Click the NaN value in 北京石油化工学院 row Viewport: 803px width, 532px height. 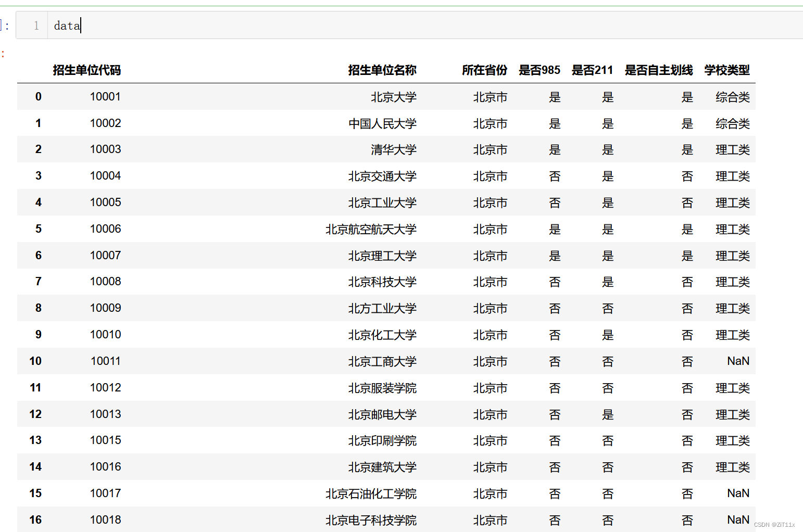pyautogui.click(x=738, y=493)
